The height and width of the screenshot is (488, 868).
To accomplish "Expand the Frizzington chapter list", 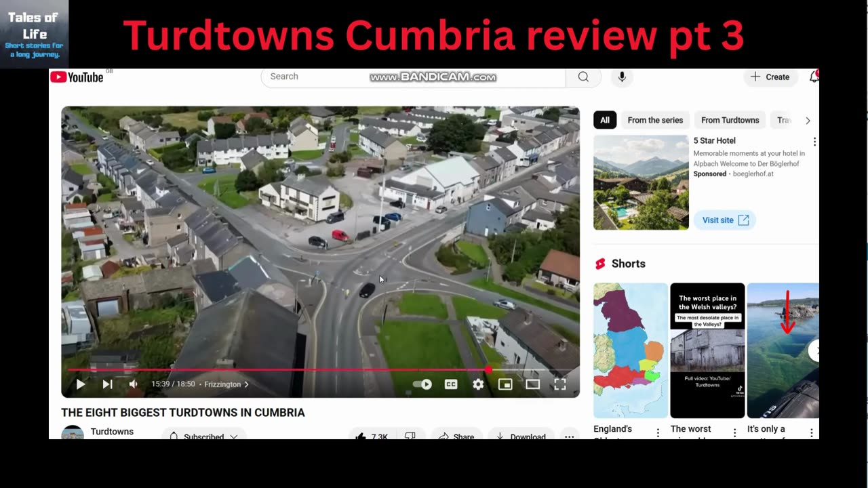I will tap(226, 384).
